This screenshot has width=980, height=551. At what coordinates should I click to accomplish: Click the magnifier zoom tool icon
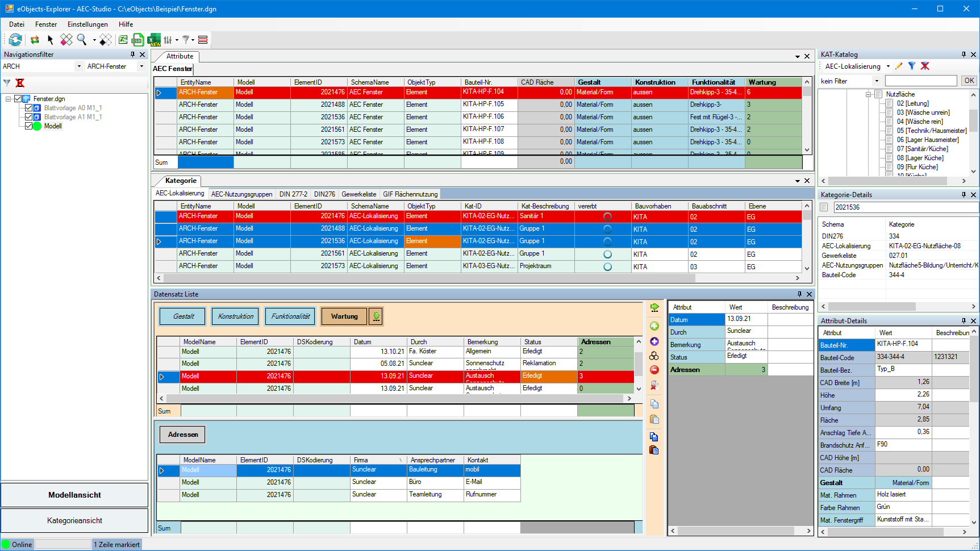click(x=82, y=40)
